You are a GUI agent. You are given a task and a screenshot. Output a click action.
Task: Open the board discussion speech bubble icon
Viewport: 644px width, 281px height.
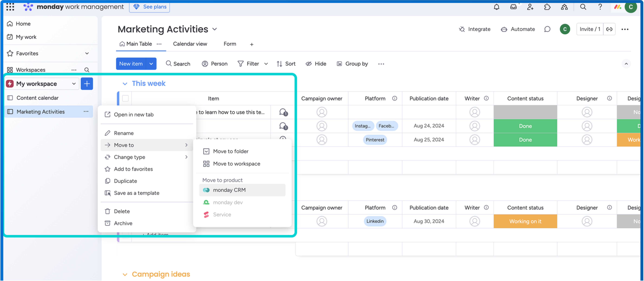[x=547, y=29]
